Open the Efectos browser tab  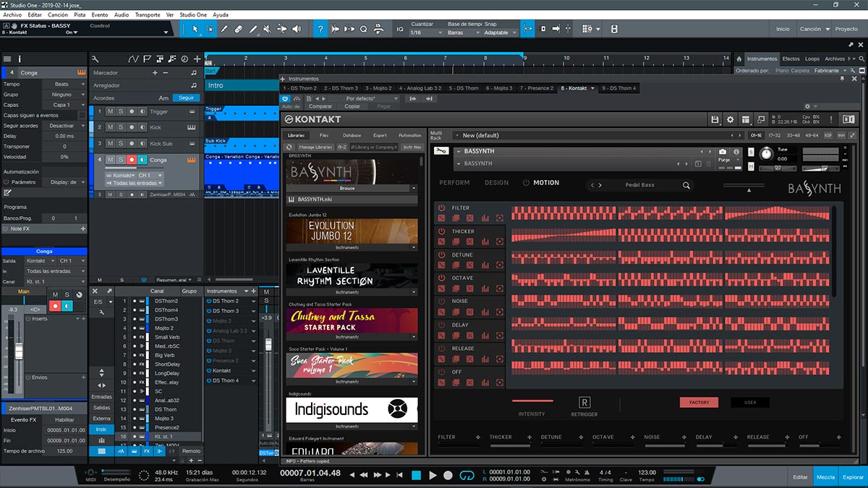tap(791, 59)
